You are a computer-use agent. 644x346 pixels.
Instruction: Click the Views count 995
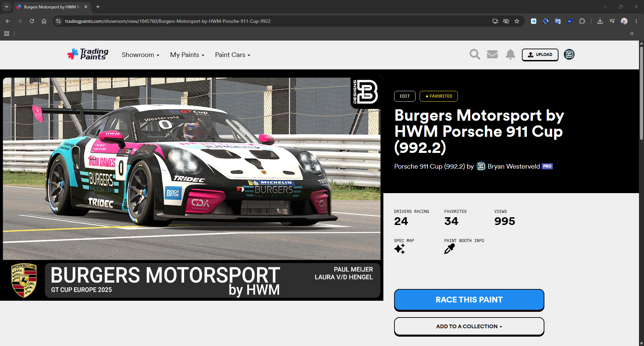504,221
